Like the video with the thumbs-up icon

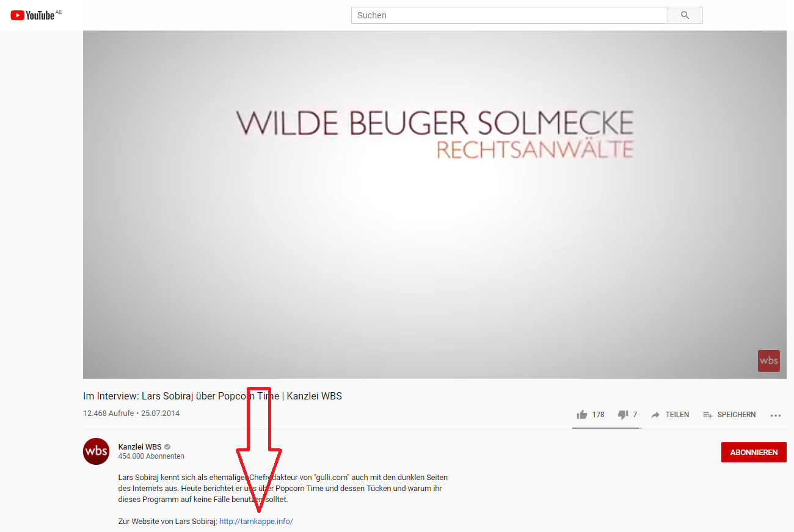(x=582, y=415)
